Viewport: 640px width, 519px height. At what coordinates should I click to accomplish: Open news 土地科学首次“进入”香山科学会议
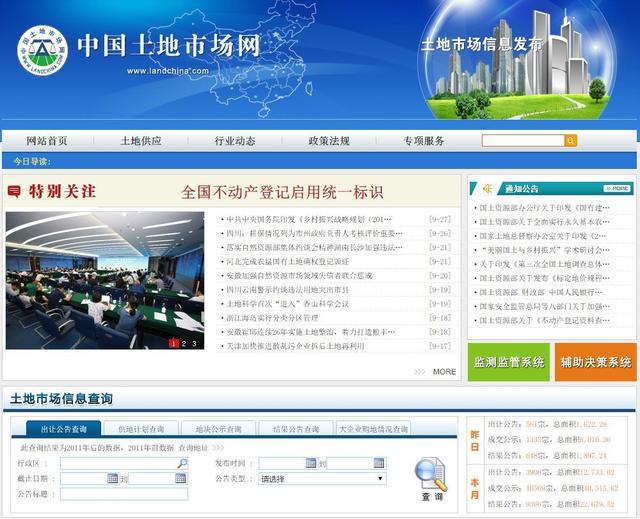[x=288, y=304]
